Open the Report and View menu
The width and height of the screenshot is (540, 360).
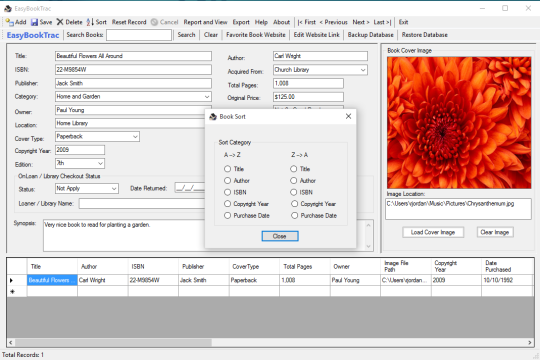(205, 22)
